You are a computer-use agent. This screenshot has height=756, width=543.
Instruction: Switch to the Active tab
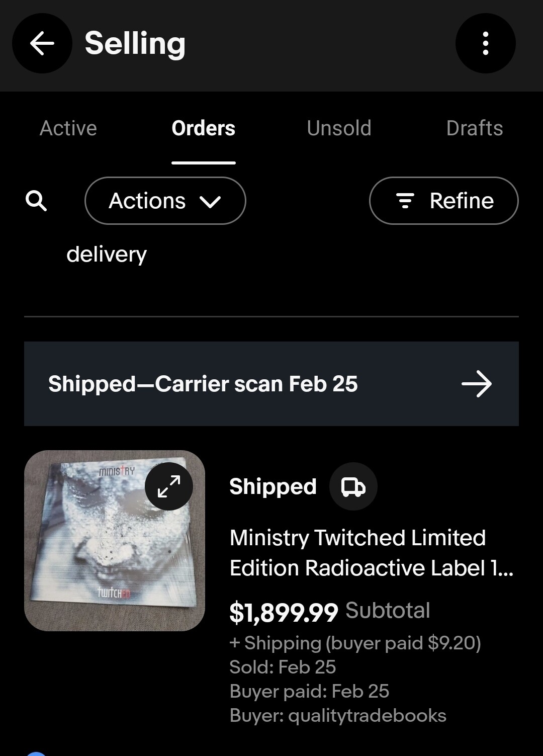coord(68,128)
